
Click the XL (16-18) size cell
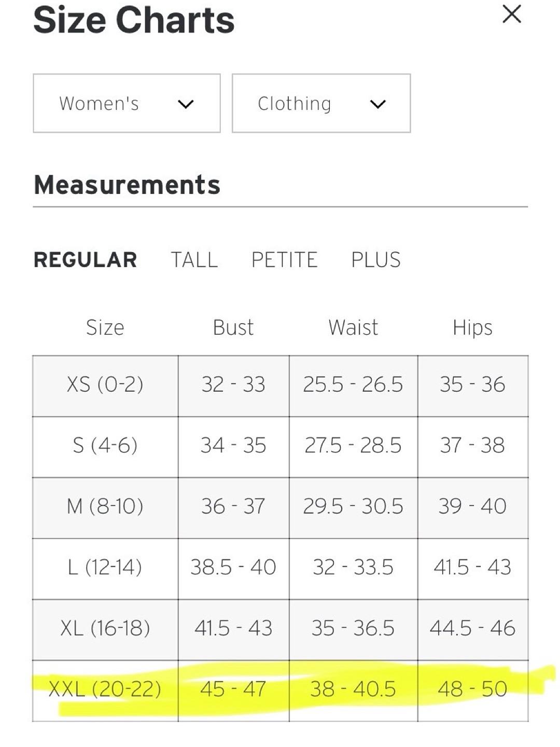tap(105, 630)
